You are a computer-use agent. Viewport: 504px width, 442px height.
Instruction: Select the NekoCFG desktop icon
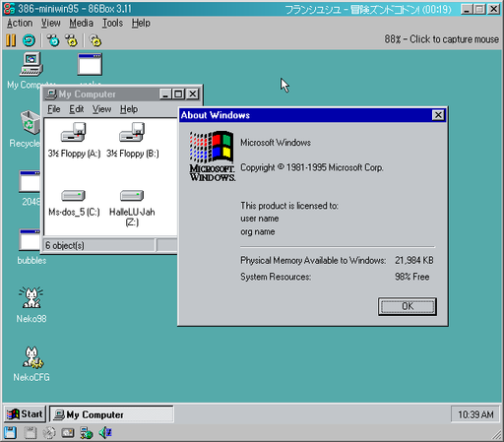(32, 357)
